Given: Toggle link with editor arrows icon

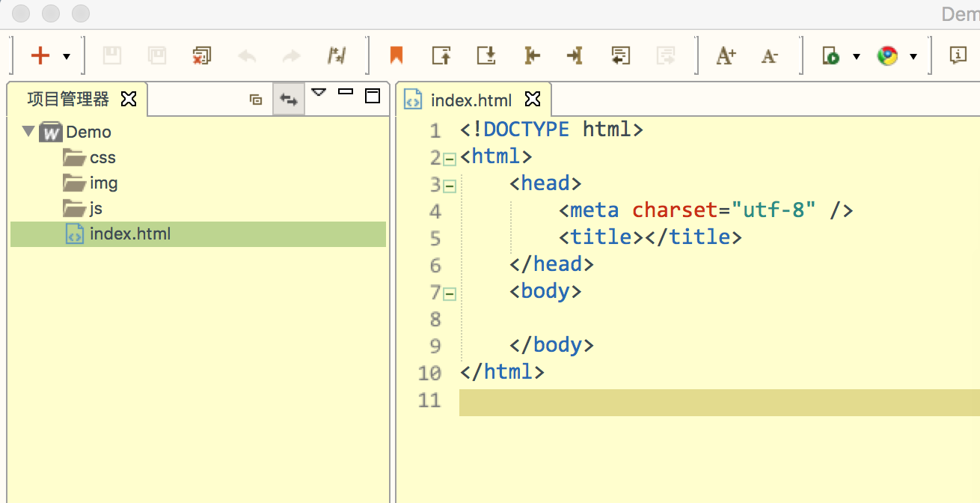Looking at the screenshot, I should tap(289, 99).
